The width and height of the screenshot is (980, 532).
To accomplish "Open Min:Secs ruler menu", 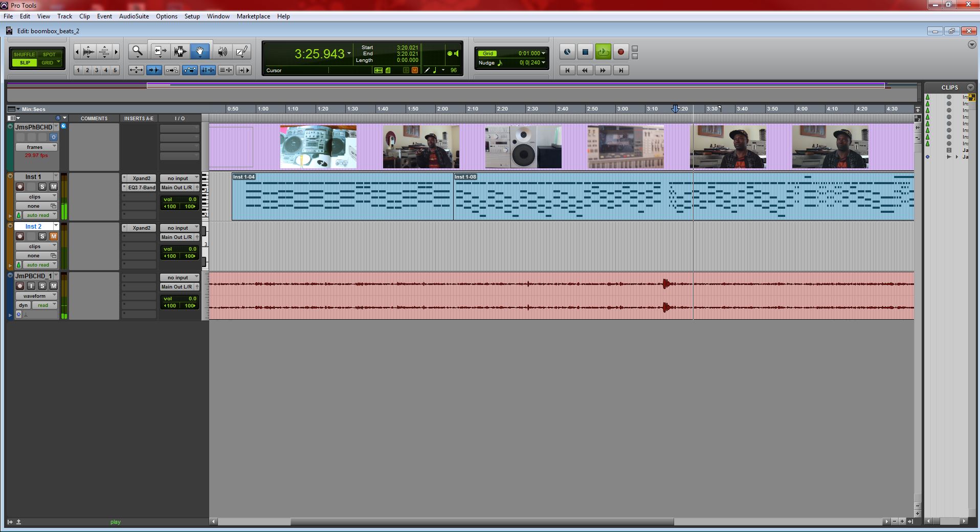I will coord(13,109).
